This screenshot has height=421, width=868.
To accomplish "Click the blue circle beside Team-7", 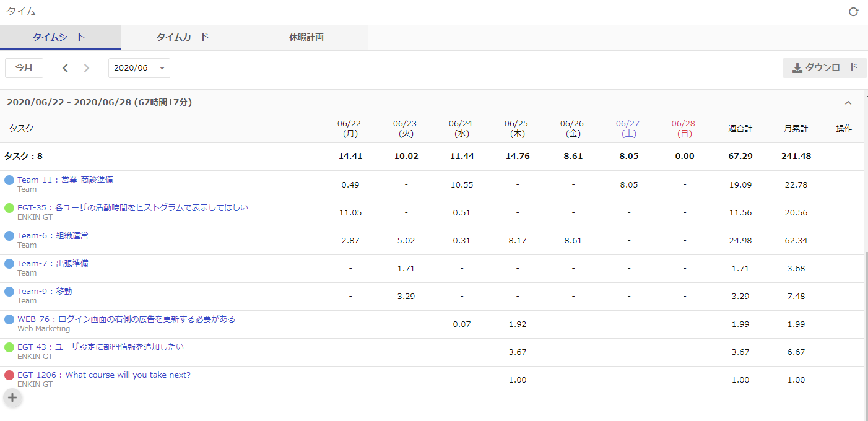I will (9, 264).
